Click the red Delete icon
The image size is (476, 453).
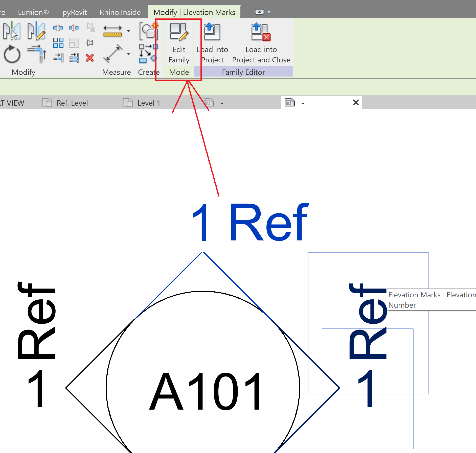(x=90, y=58)
